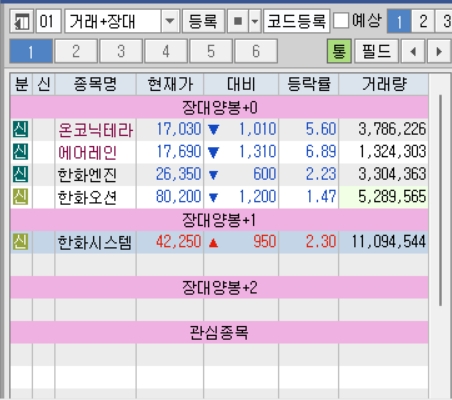The height and width of the screenshot is (400, 452).
Task: Click the 분 column header
Action: (x=21, y=84)
